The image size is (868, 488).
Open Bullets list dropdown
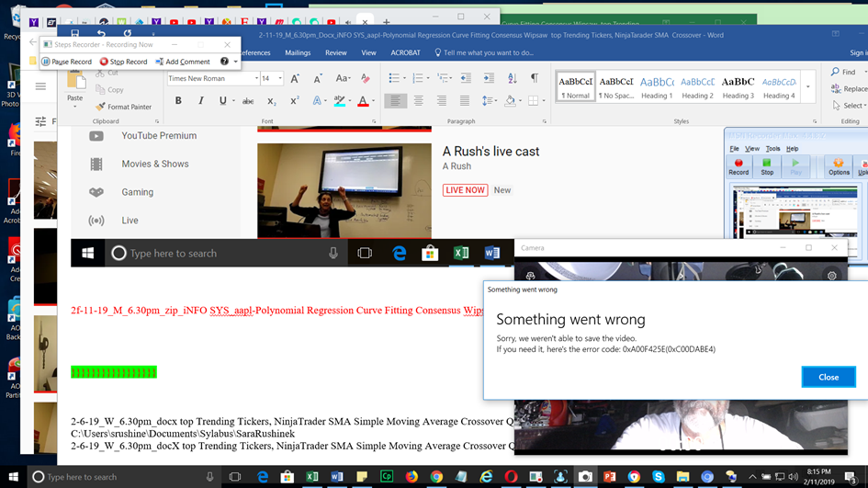tap(405, 79)
